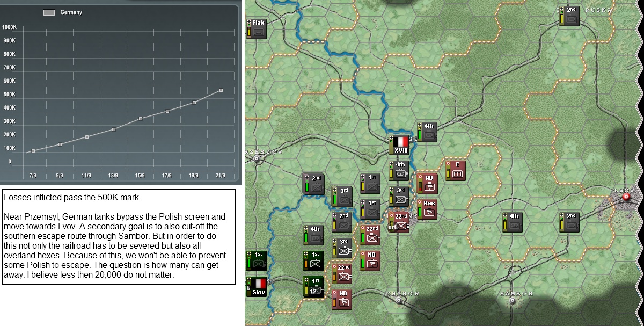Click the Lwow city red marker
The width and height of the screenshot is (644, 326).
[626, 197]
